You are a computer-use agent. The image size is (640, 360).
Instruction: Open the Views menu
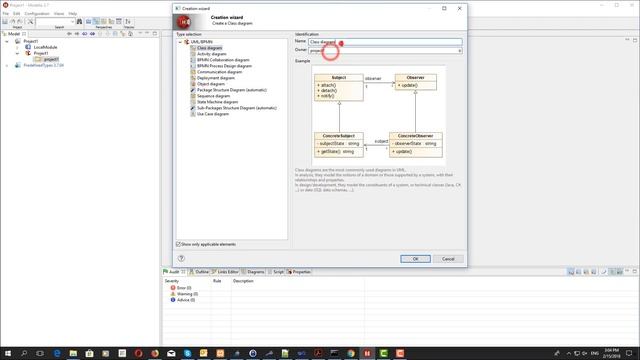tap(59, 13)
